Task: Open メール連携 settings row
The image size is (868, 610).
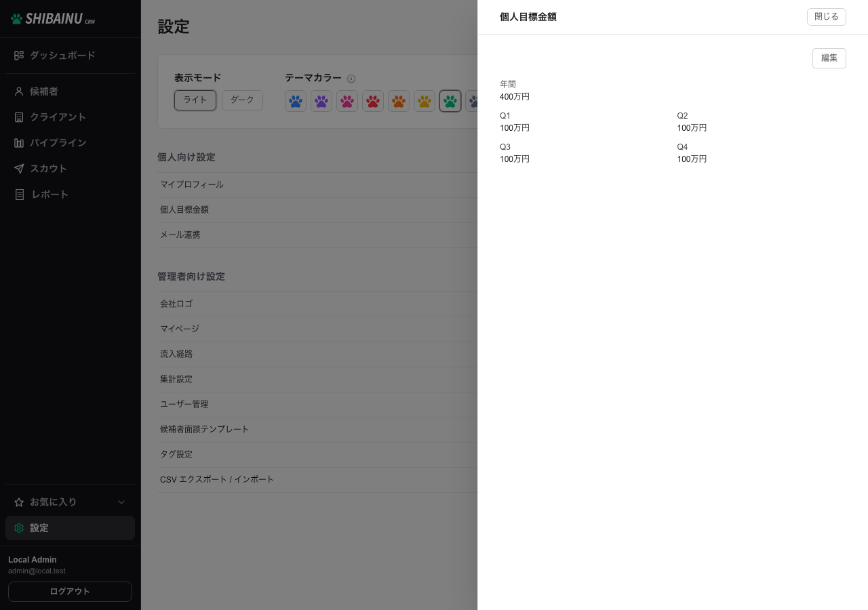Action: [317, 235]
